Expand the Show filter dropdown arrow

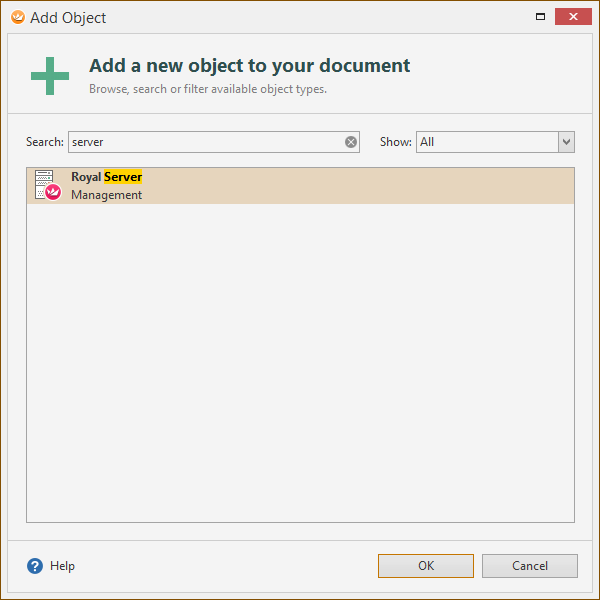(x=566, y=142)
